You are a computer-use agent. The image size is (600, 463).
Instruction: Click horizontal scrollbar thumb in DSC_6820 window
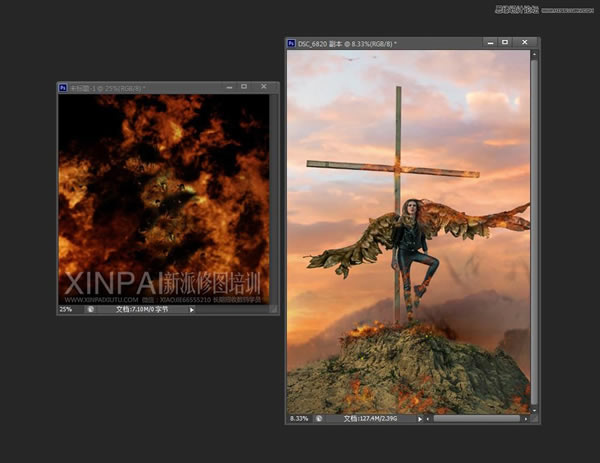click(476, 419)
